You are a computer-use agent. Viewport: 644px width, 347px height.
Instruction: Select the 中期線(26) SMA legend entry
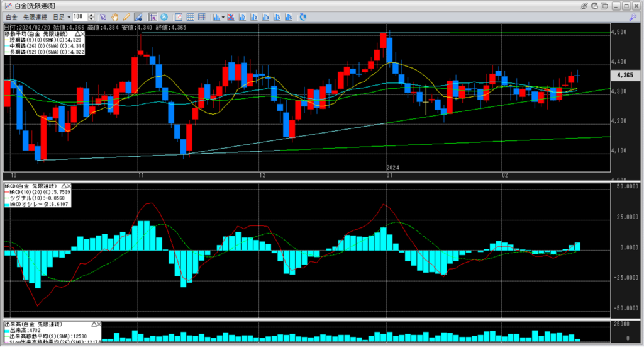47,47
